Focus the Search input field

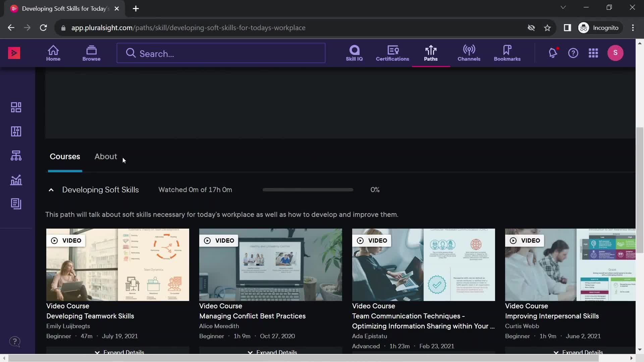[x=221, y=53]
